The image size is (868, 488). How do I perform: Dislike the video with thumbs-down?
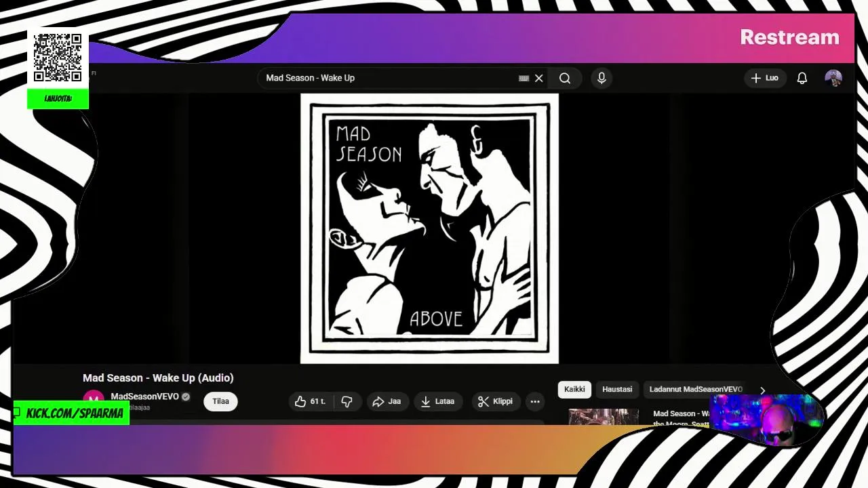[347, 401]
